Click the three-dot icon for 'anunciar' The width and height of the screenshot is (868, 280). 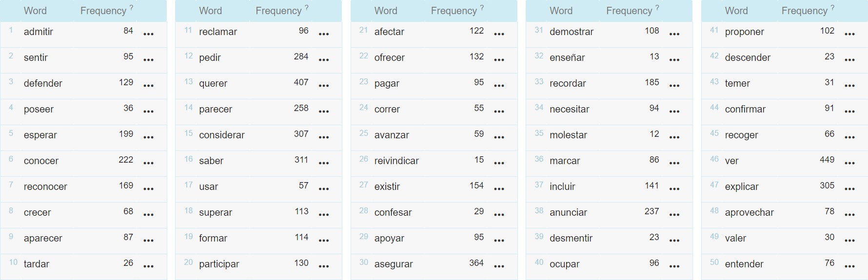point(674,215)
